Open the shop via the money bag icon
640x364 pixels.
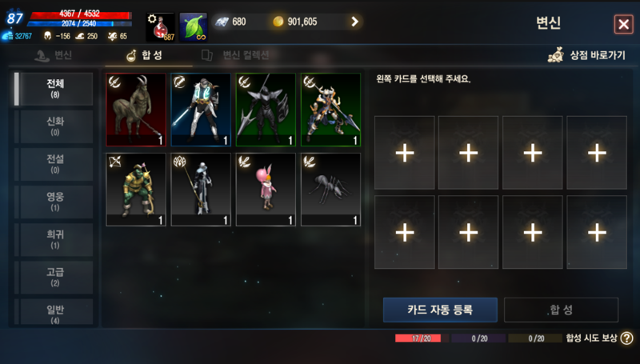556,55
